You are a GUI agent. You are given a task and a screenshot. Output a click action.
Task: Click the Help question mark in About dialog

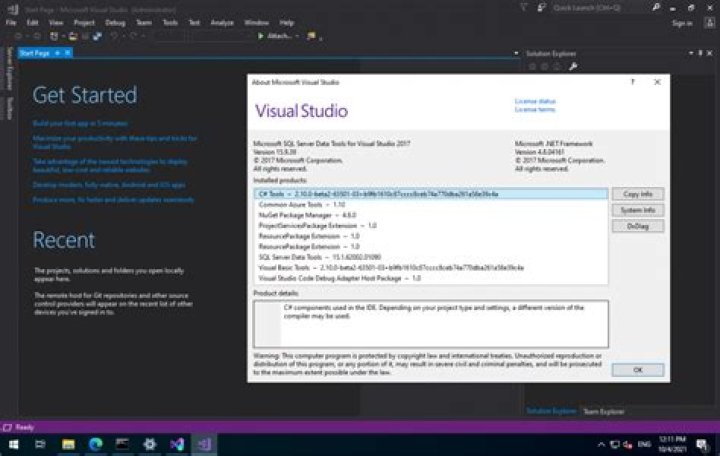pos(630,83)
